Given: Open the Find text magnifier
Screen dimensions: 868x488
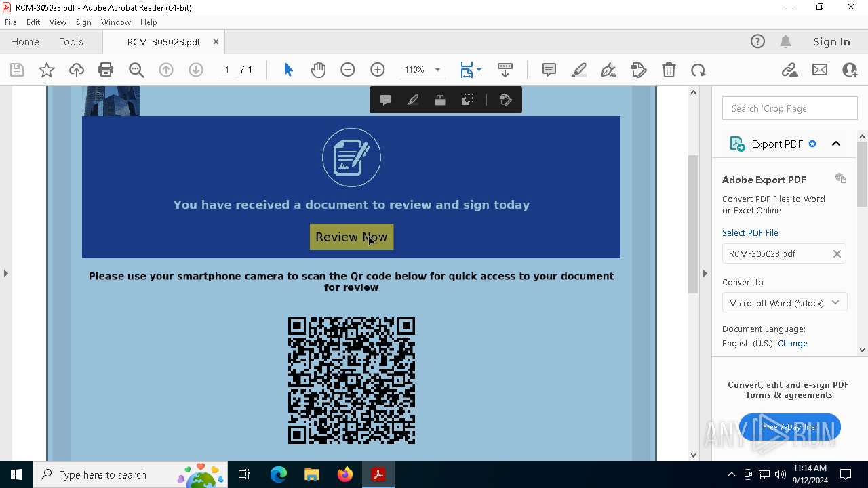Looking at the screenshot, I should click(x=136, y=70).
